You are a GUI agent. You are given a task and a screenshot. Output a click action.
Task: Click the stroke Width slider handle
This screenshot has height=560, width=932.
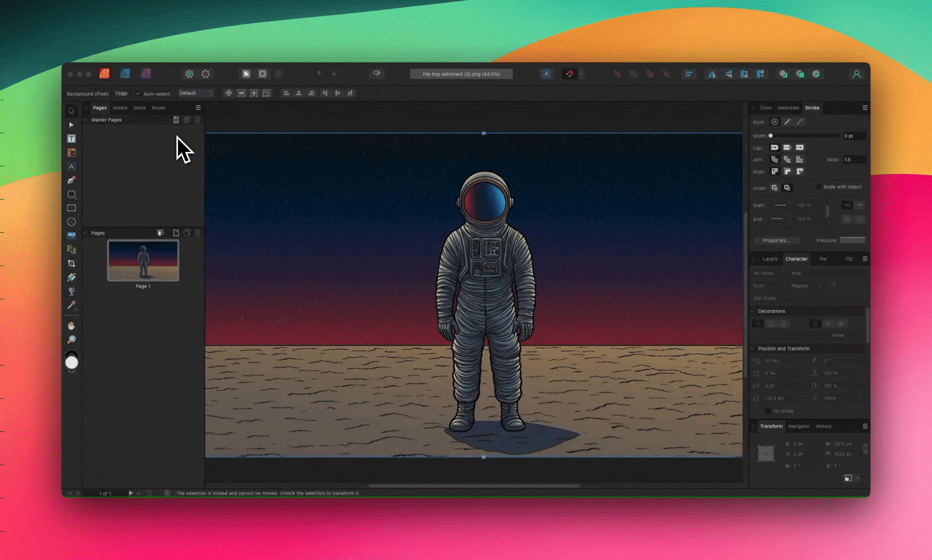771,136
